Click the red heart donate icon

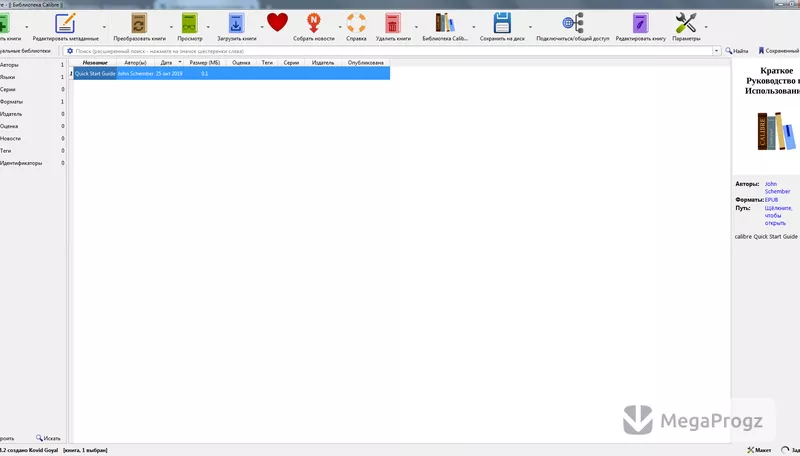(x=277, y=22)
